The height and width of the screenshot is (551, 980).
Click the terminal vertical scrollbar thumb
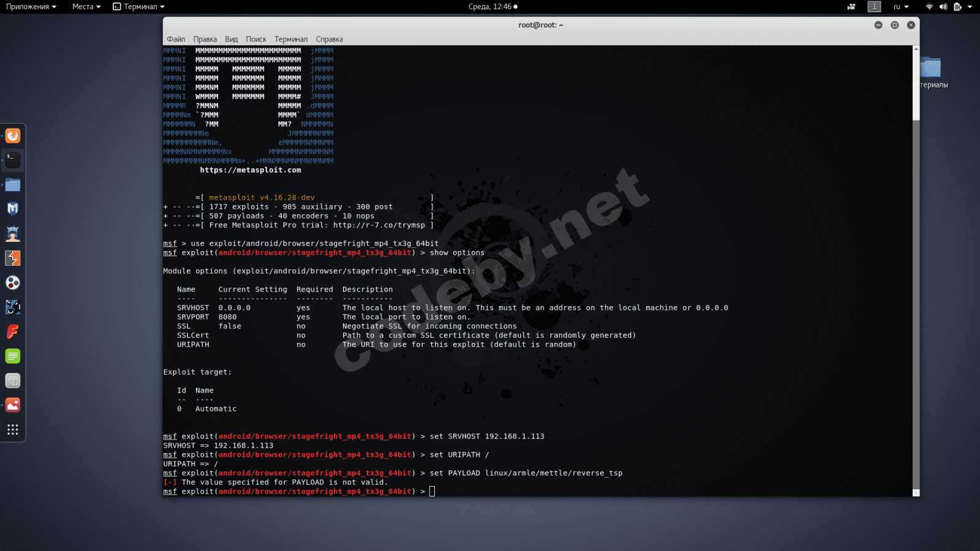[x=916, y=304]
